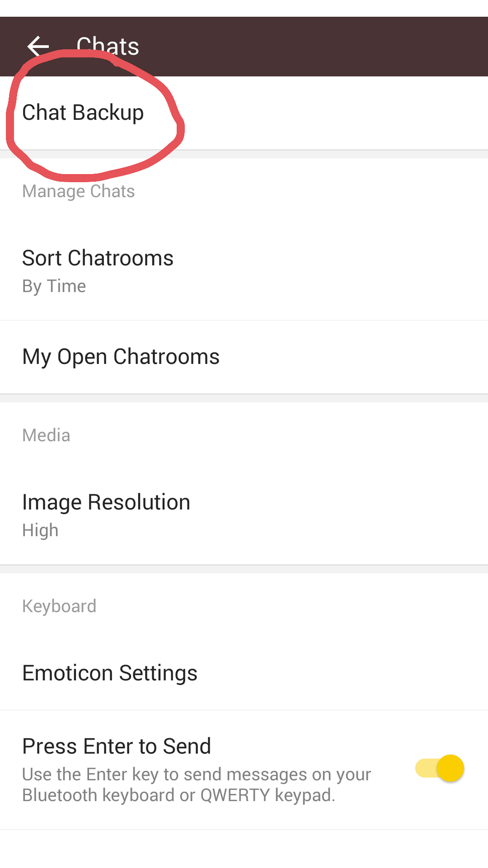Open the Chat Backup option
Image resolution: width=488 pixels, height=868 pixels.
(x=83, y=113)
